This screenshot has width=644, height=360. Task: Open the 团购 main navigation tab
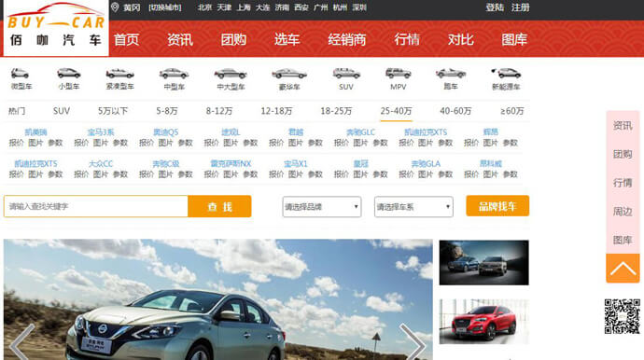233,40
